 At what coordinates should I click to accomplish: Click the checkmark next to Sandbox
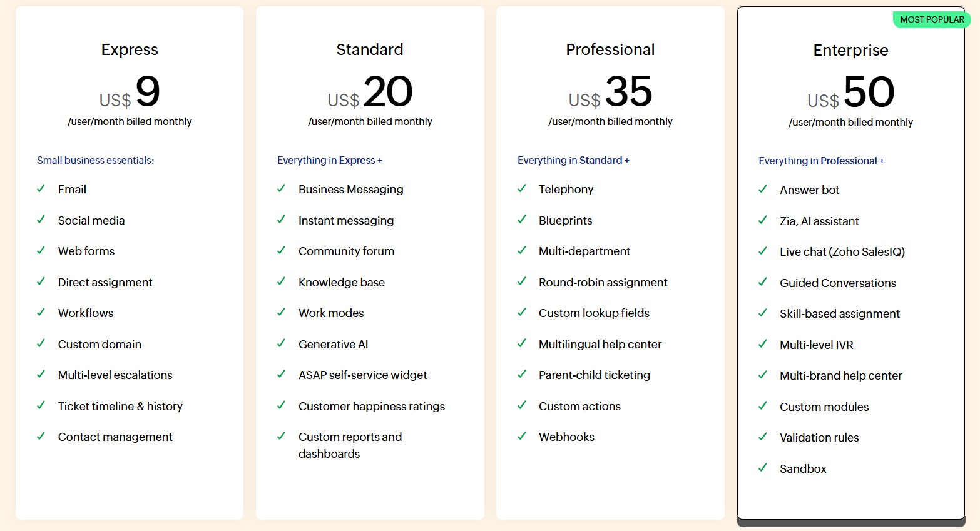click(x=762, y=468)
